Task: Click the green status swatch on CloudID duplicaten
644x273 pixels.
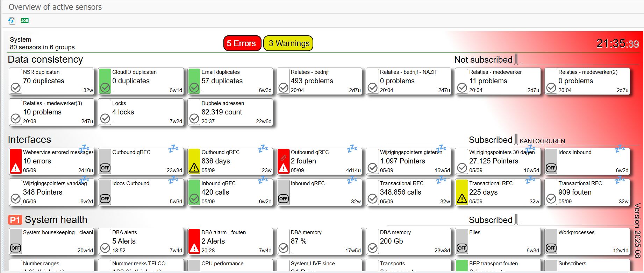Action: coord(105,81)
